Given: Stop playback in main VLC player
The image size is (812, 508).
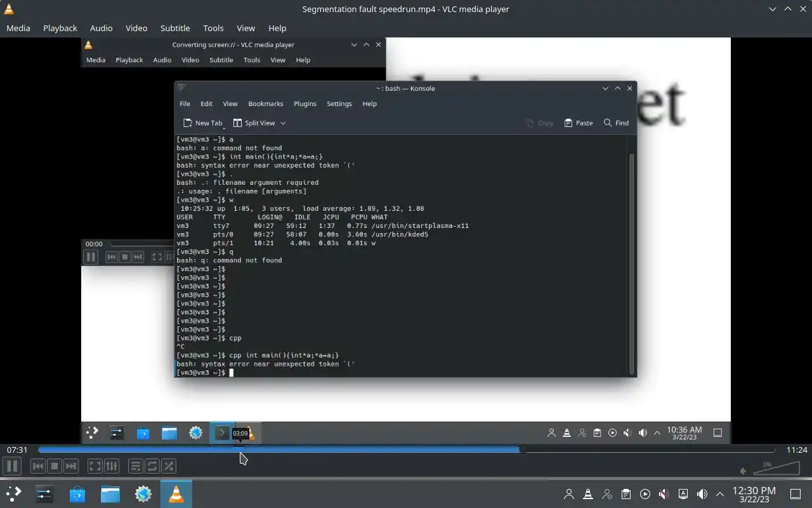Looking at the screenshot, I should coord(55,466).
